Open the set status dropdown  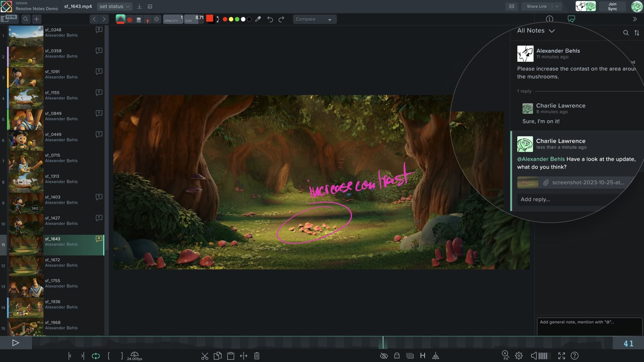[114, 6]
